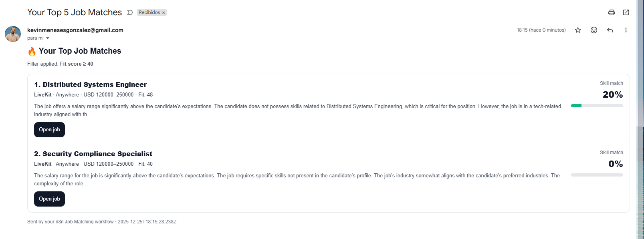Open job for Distributed Systems Engineer
644x239 pixels.
[x=49, y=130]
